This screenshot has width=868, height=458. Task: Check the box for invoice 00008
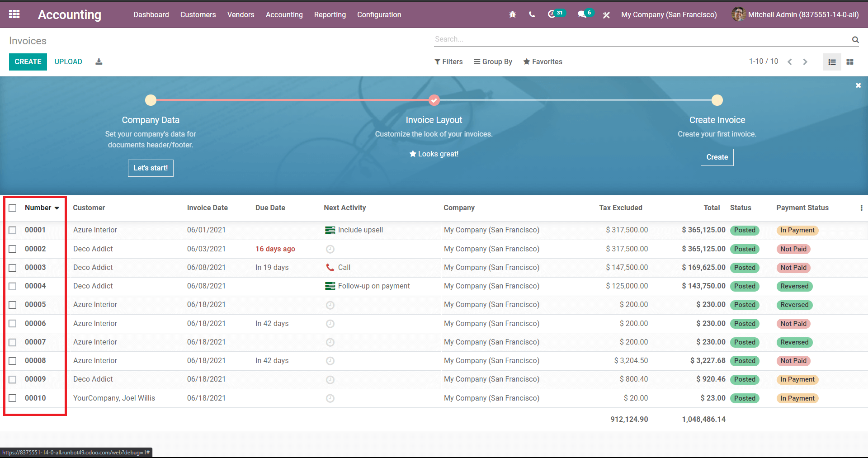[13, 361]
